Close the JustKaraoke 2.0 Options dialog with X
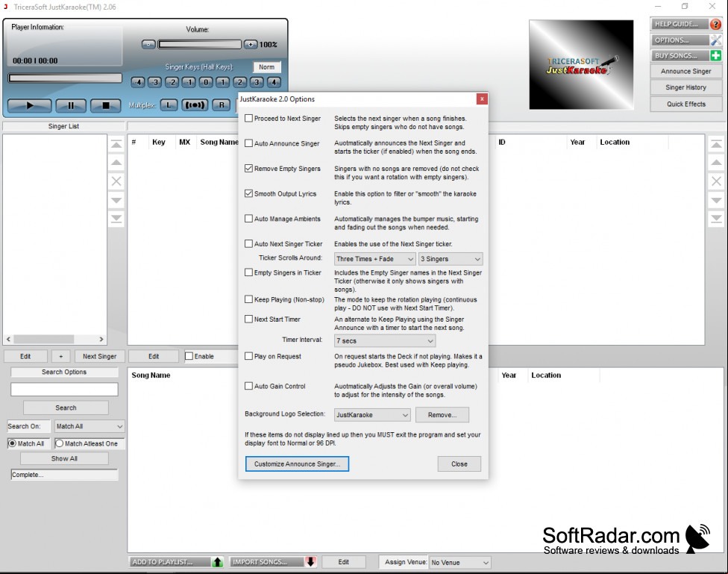The height and width of the screenshot is (574, 728). point(482,99)
